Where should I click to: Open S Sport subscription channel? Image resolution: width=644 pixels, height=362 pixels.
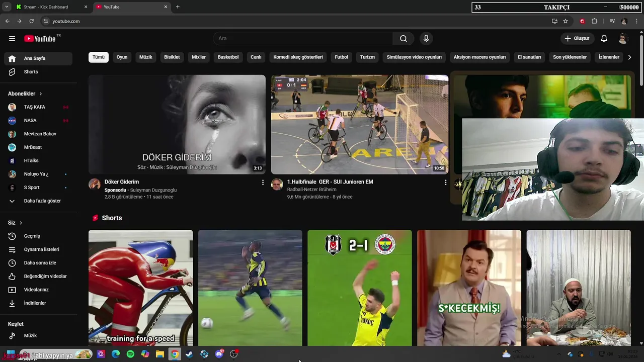pos(38,188)
